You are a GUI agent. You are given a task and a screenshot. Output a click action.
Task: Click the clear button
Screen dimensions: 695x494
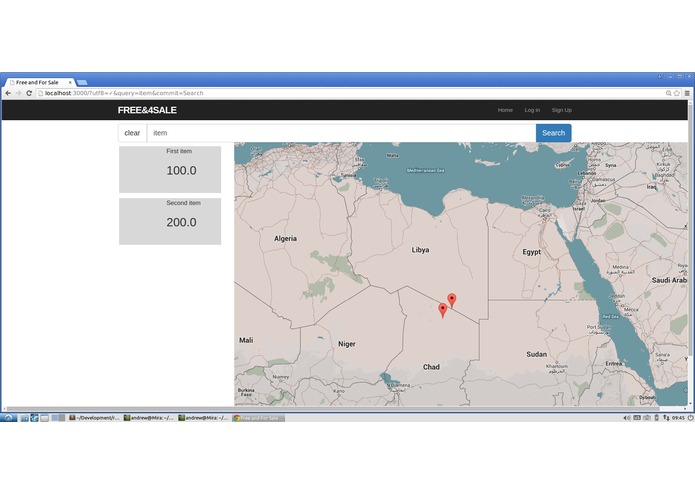pos(132,133)
